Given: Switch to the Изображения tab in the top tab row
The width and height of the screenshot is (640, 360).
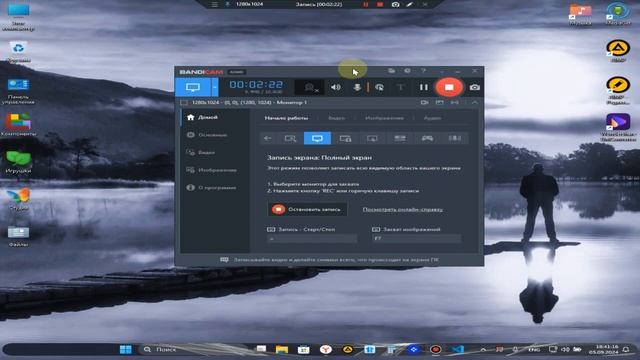Looking at the screenshot, I should coord(384,118).
